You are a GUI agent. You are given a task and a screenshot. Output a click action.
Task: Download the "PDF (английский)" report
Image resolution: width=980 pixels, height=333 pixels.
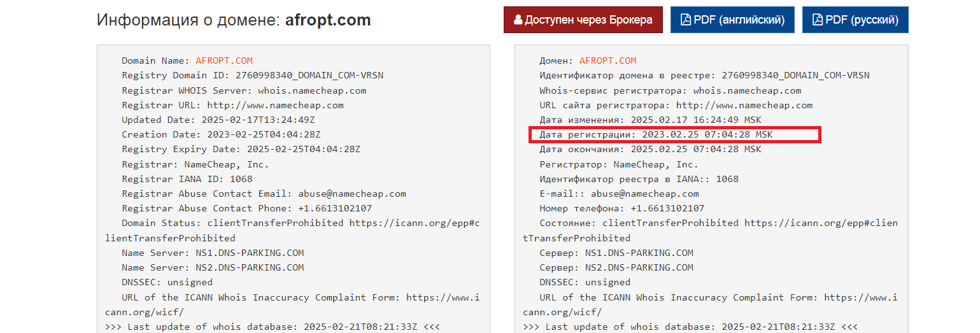(x=732, y=20)
